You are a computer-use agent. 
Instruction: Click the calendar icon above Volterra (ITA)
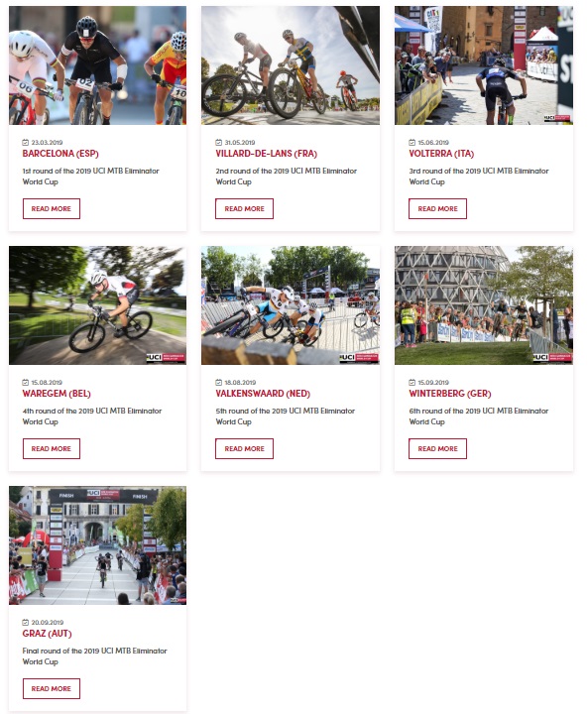click(412, 143)
